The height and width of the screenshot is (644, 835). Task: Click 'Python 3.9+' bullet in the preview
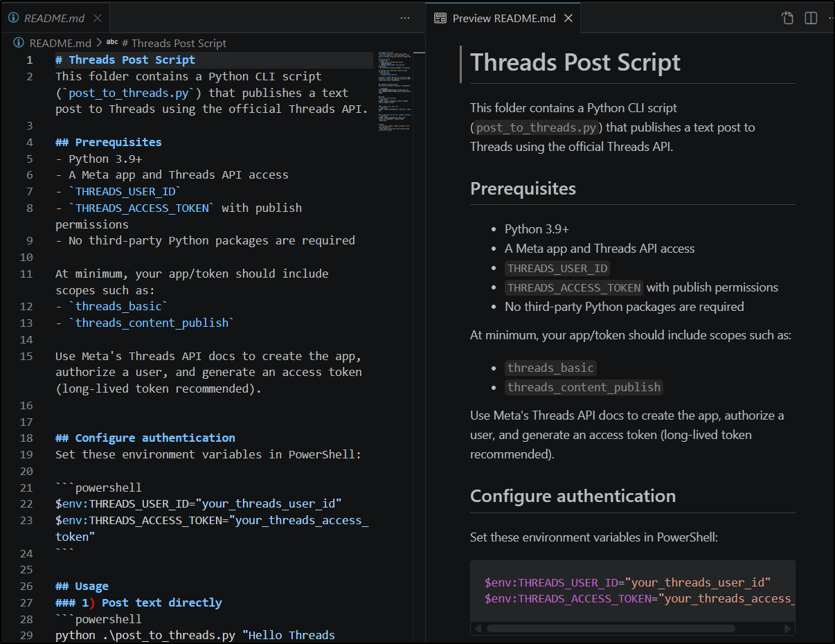pyautogui.click(x=537, y=229)
